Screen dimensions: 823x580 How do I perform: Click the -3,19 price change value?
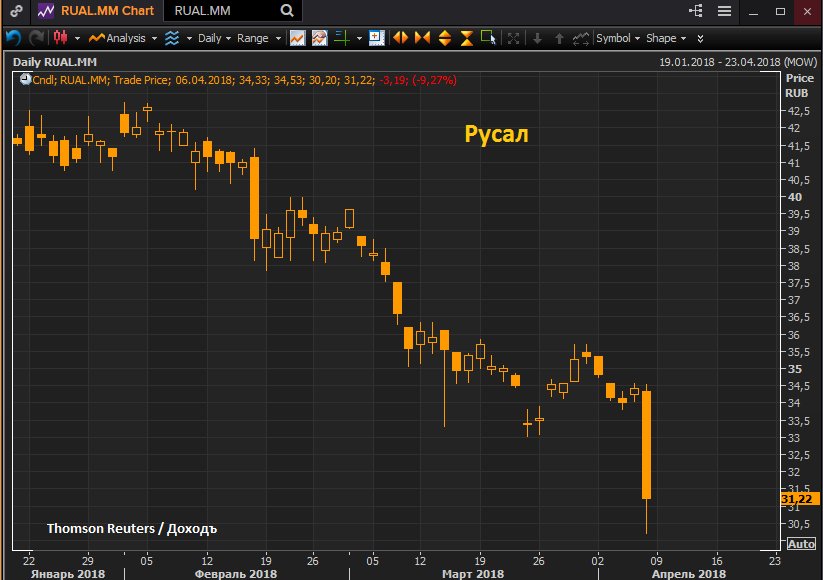point(392,80)
